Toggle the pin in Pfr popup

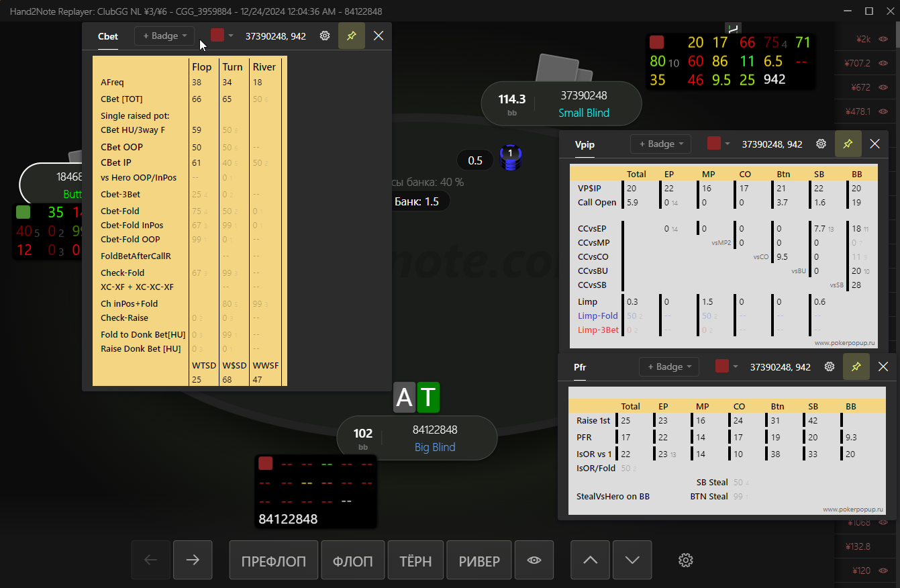[x=856, y=366]
